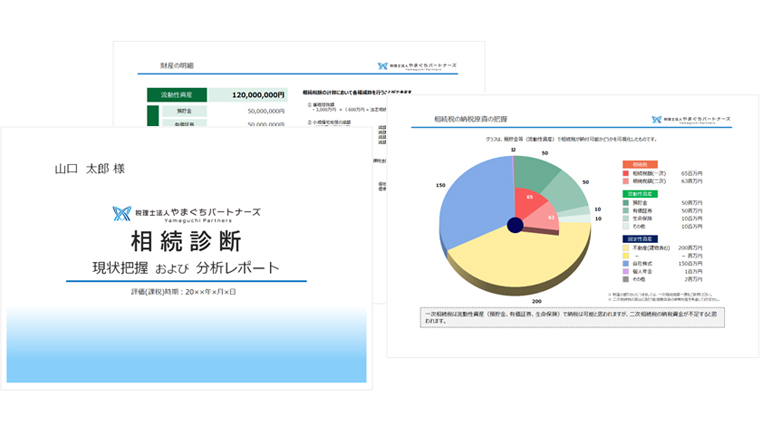Click the butterfly logo on the 財産の明細 page
Image resolution: width=760 pixels, height=432 pixels.
pos(382,66)
